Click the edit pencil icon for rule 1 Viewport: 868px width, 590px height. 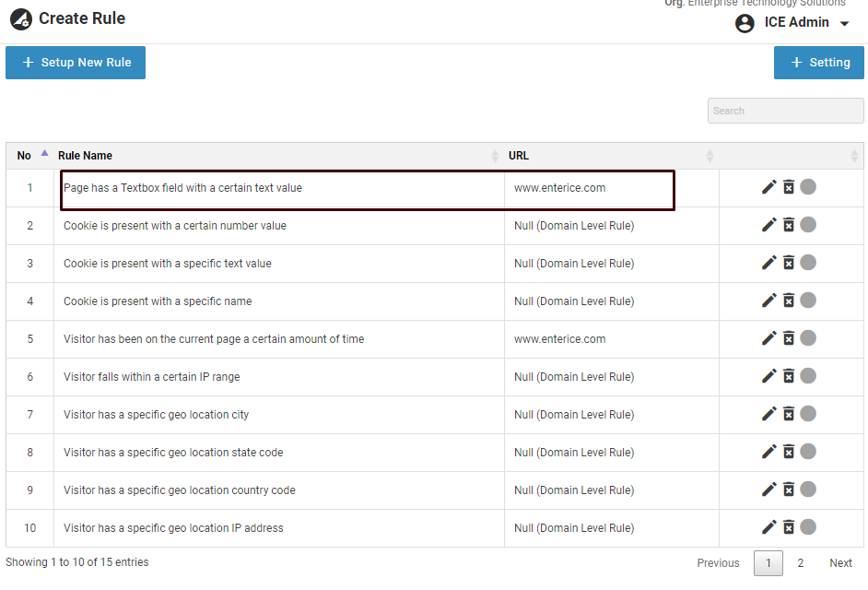tap(769, 187)
